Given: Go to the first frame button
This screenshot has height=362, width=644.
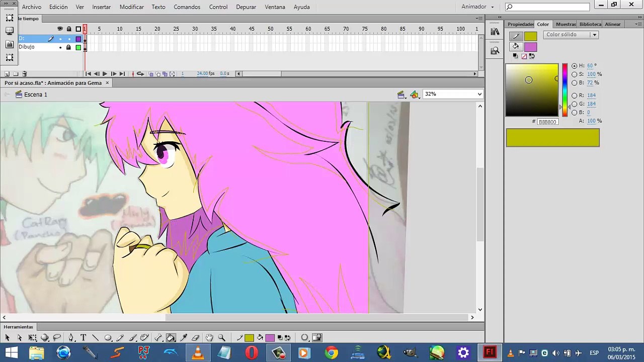Looking at the screenshot, I should [x=89, y=74].
